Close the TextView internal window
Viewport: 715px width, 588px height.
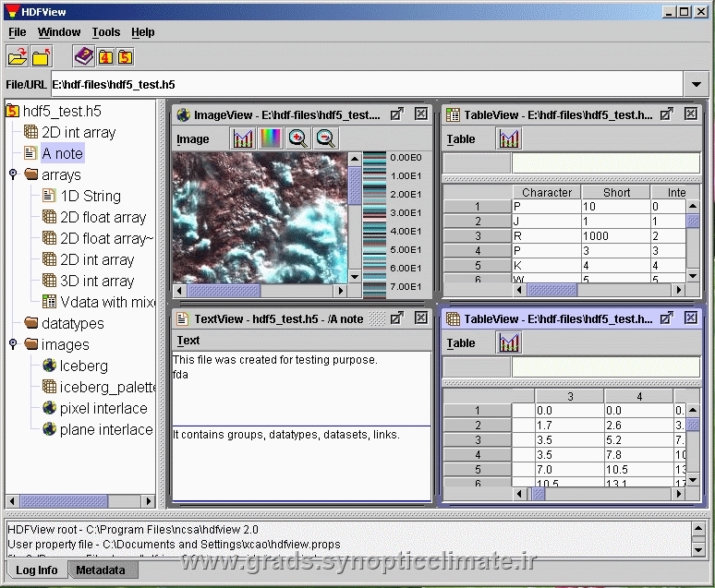coord(421,318)
